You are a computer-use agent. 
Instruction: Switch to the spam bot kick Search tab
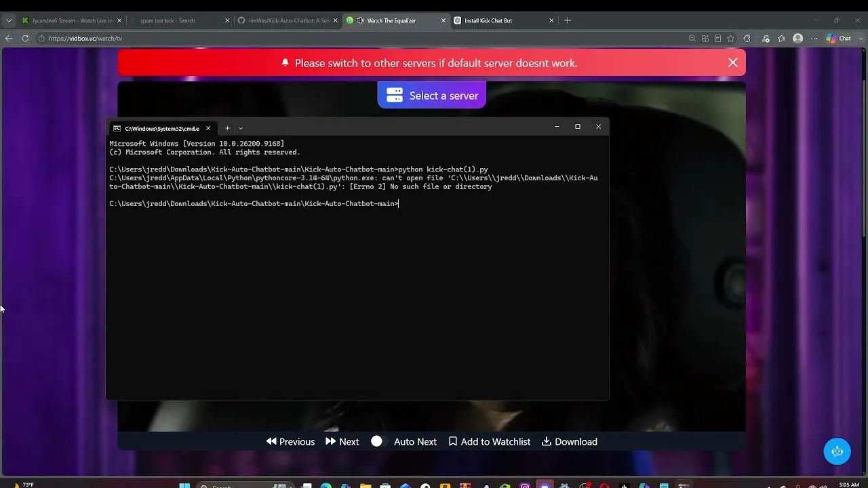tap(179, 20)
